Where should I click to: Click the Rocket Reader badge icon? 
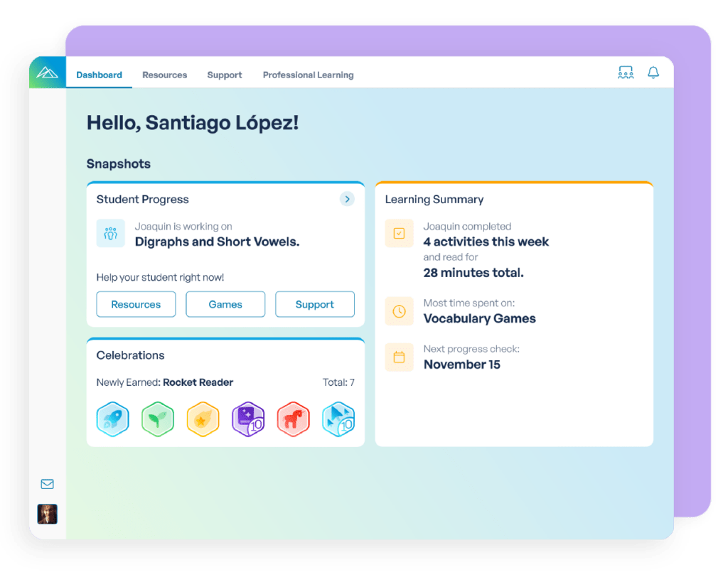(112, 419)
